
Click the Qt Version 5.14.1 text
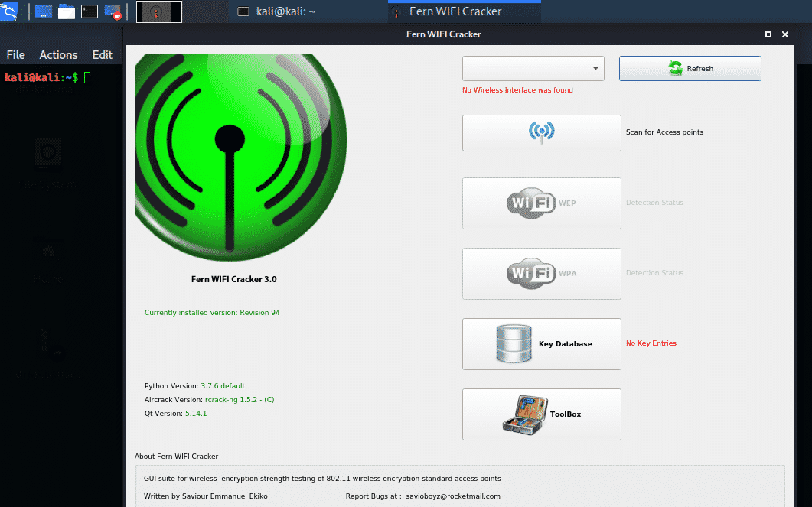pos(175,414)
